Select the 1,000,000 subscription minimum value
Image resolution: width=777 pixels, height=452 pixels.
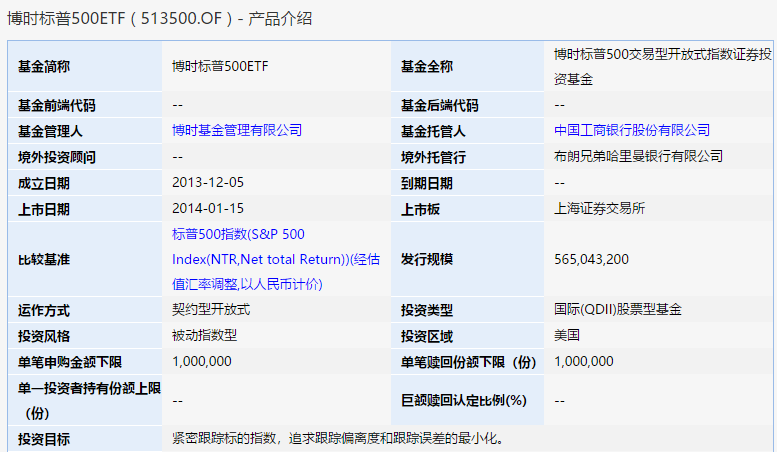[202, 361]
